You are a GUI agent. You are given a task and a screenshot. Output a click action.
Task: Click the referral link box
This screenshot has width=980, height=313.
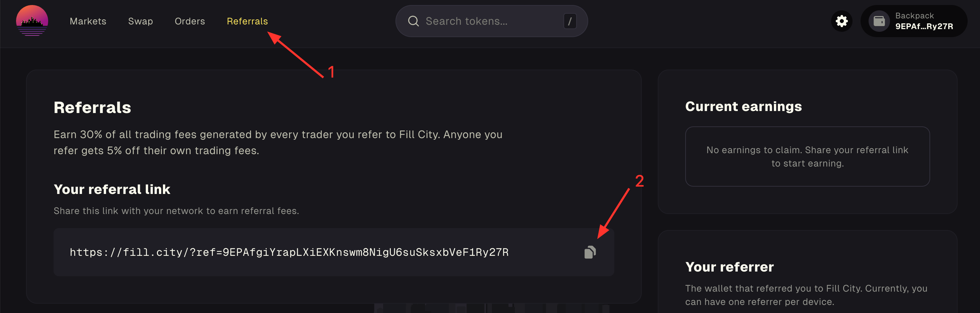click(334, 252)
